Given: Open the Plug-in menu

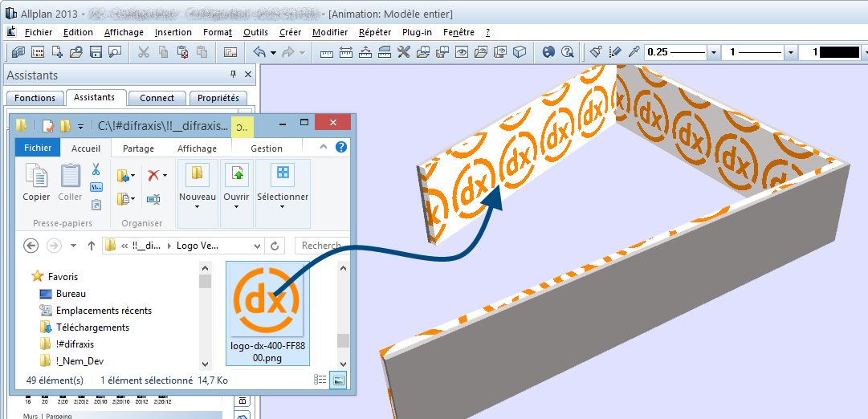Looking at the screenshot, I should click(x=417, y=32).
